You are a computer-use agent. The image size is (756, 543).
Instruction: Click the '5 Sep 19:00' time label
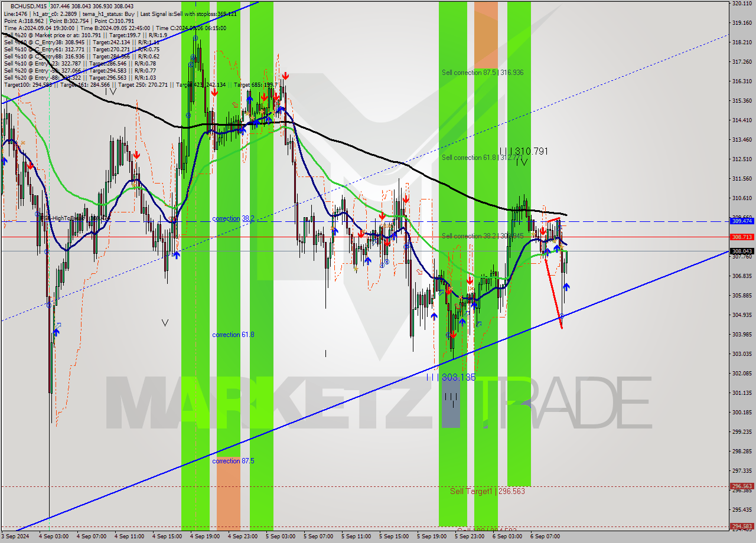[x=432, y=537]
